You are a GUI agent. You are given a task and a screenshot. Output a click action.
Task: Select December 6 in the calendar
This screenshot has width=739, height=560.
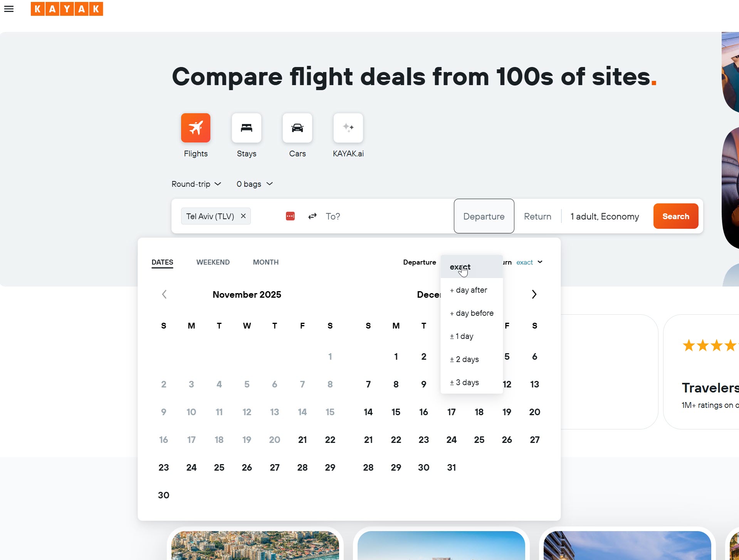point(535,357)
